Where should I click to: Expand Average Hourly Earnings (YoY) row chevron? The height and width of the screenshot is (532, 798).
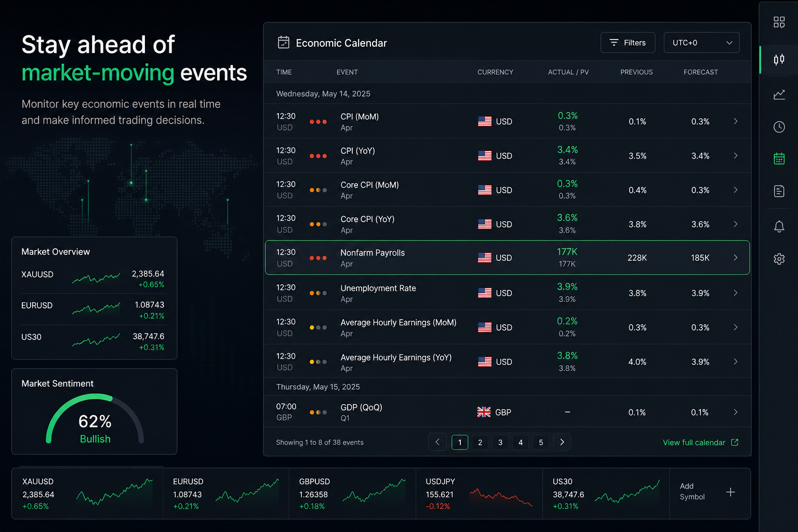(x=736, y=362)
